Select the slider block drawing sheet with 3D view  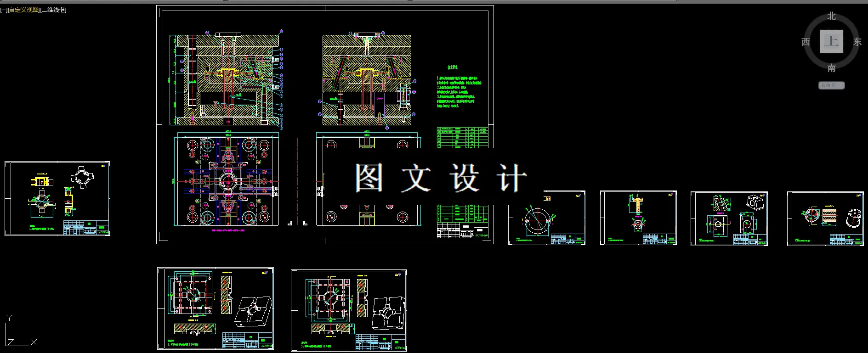pos(729,219)
